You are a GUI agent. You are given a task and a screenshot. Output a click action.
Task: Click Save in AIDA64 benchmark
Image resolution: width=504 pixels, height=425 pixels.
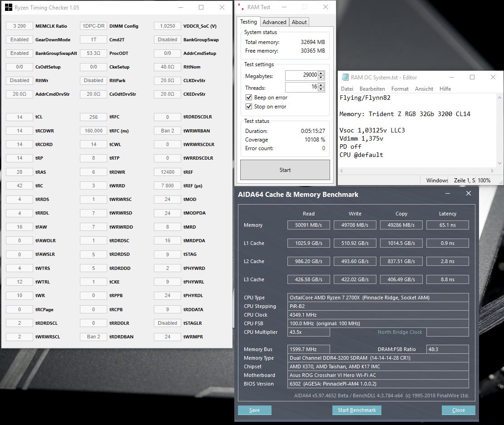255,410
